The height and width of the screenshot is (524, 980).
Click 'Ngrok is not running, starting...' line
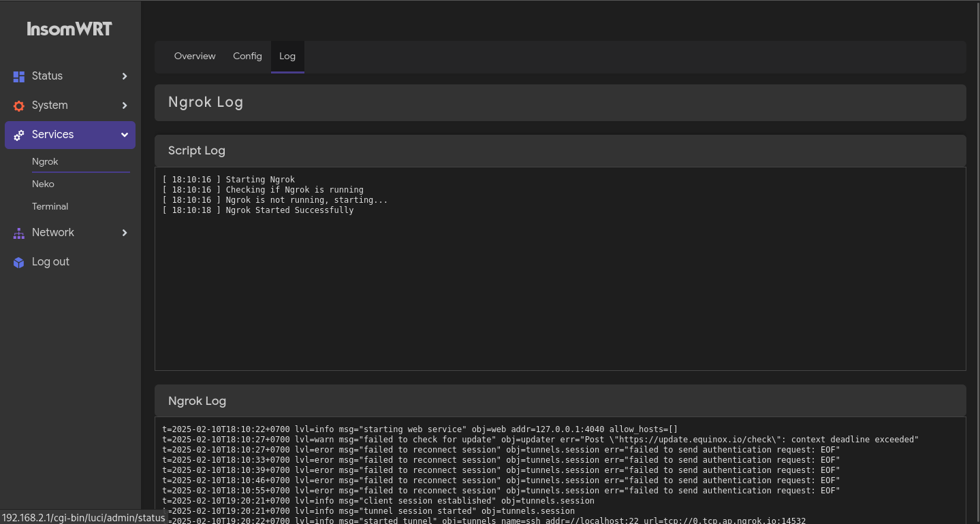click(275, 200)
